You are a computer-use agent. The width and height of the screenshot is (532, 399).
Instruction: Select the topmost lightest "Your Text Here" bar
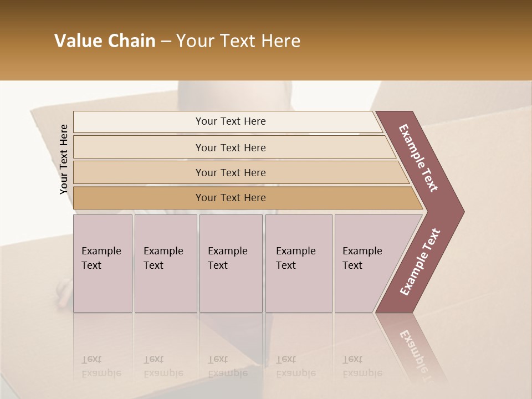pos(228,122)
